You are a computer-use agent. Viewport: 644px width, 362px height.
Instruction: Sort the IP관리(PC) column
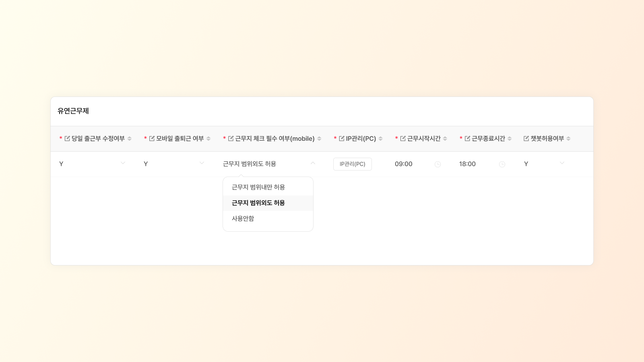(380, 139)
